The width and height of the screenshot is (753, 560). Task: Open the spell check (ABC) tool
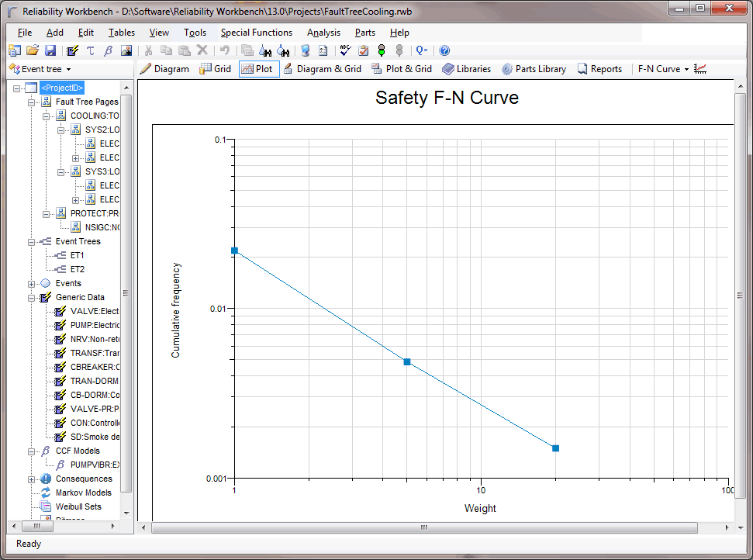tap(344, 50)
